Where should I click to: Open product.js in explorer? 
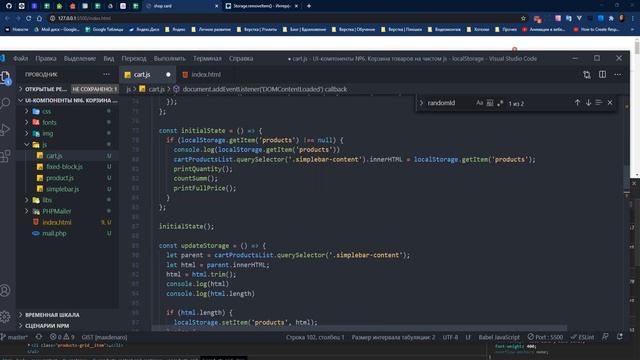pos(60,178)
